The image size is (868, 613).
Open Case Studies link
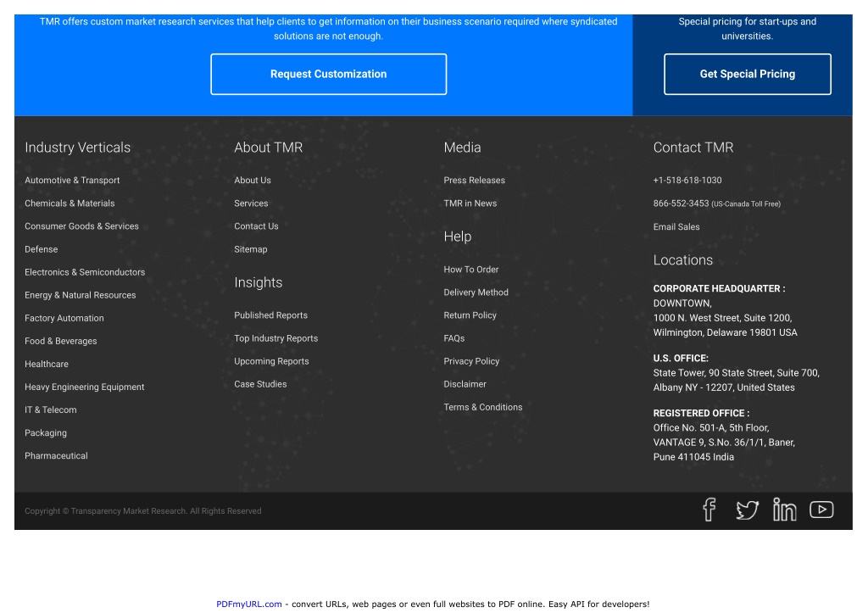(260, 384)
